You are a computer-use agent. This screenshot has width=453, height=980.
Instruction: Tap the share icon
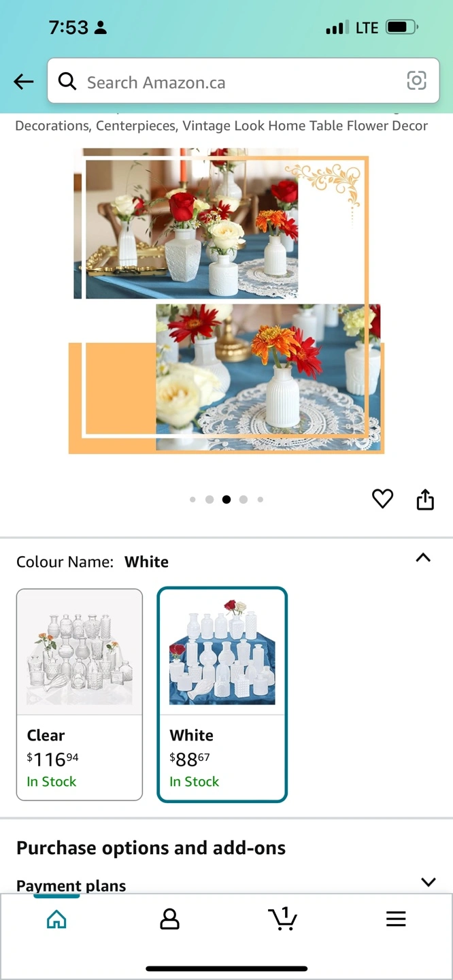tap(425, 499)
